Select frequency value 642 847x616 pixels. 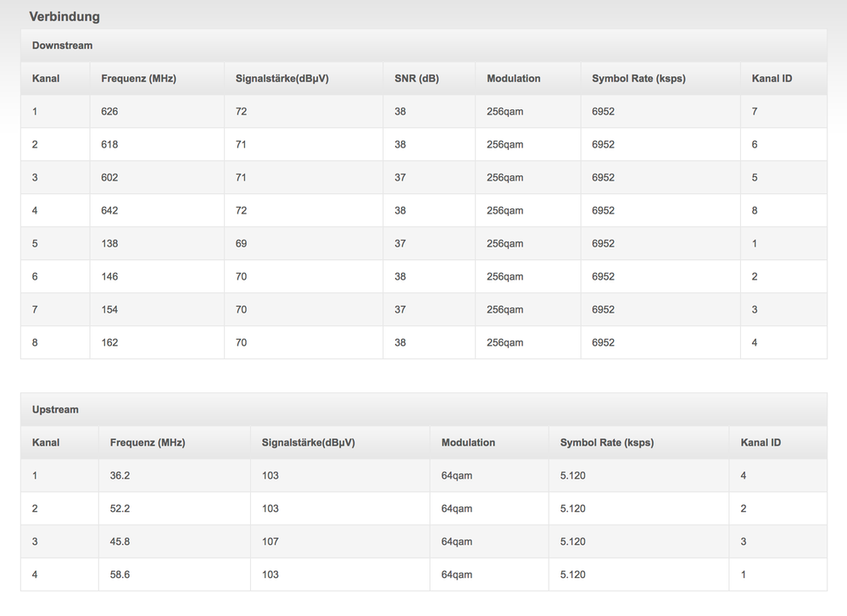tap(109, 210)
